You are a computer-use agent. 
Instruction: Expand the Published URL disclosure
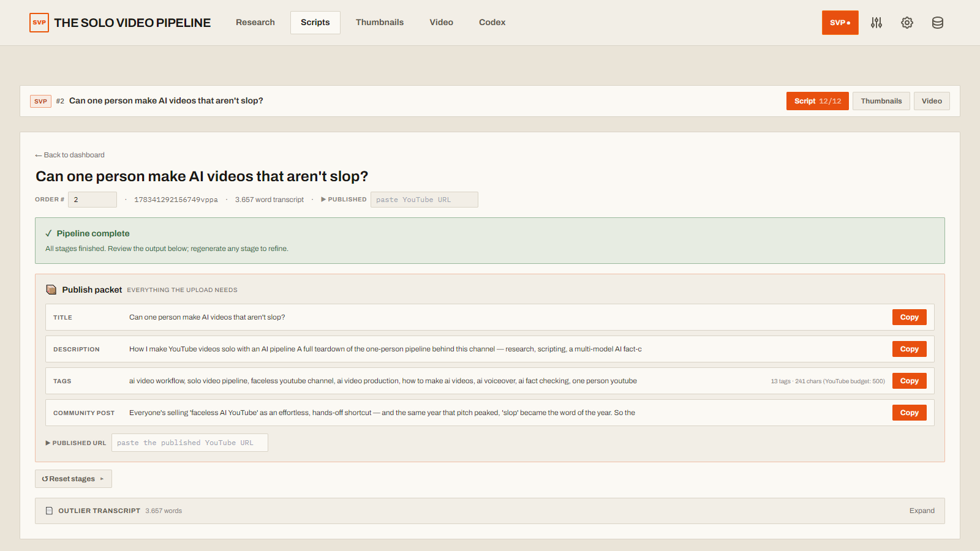point(48,443)
